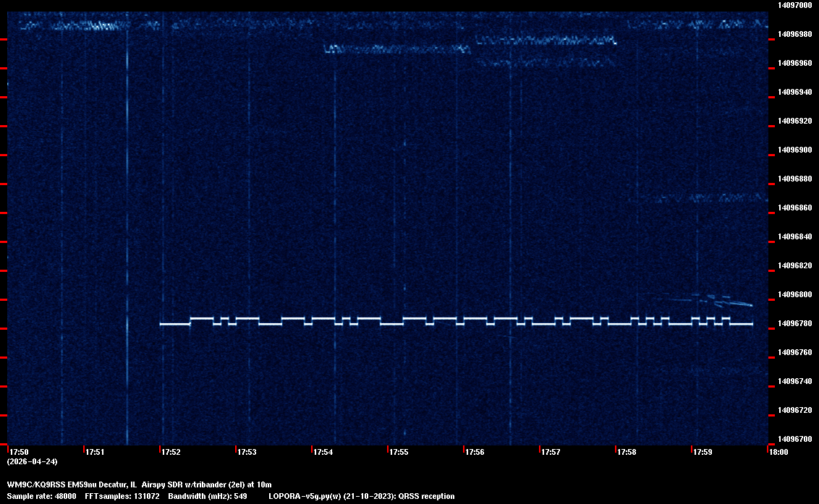Select the 17:58 time marker

coord(627,452)
